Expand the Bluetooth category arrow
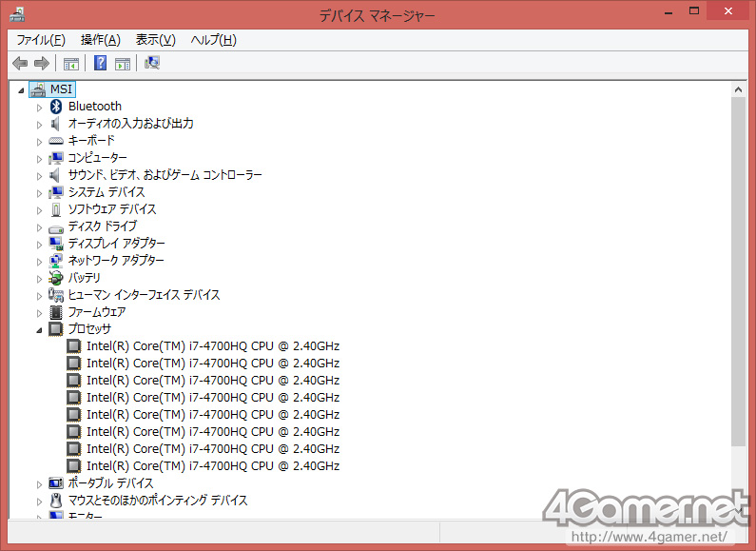Screen dimensions: 756x551 [x=39, y=108]
